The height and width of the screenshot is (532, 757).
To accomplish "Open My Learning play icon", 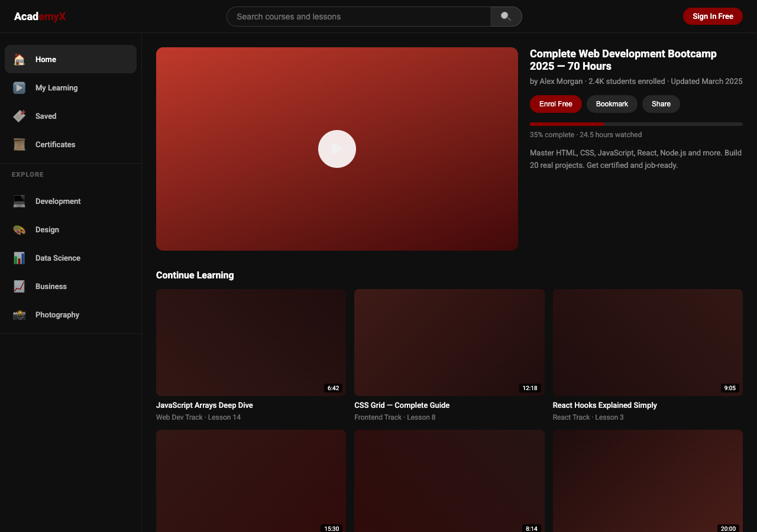I will 20,87.
